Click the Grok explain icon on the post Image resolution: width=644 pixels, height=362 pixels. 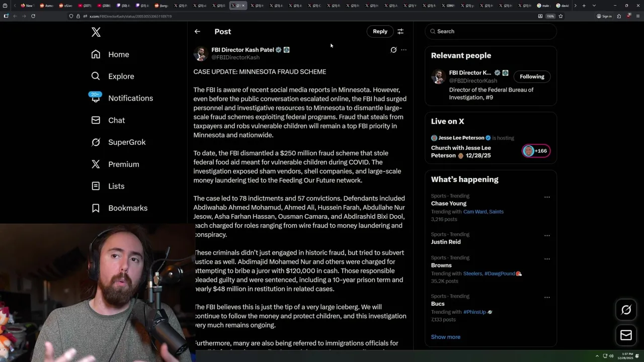[393, 50]
